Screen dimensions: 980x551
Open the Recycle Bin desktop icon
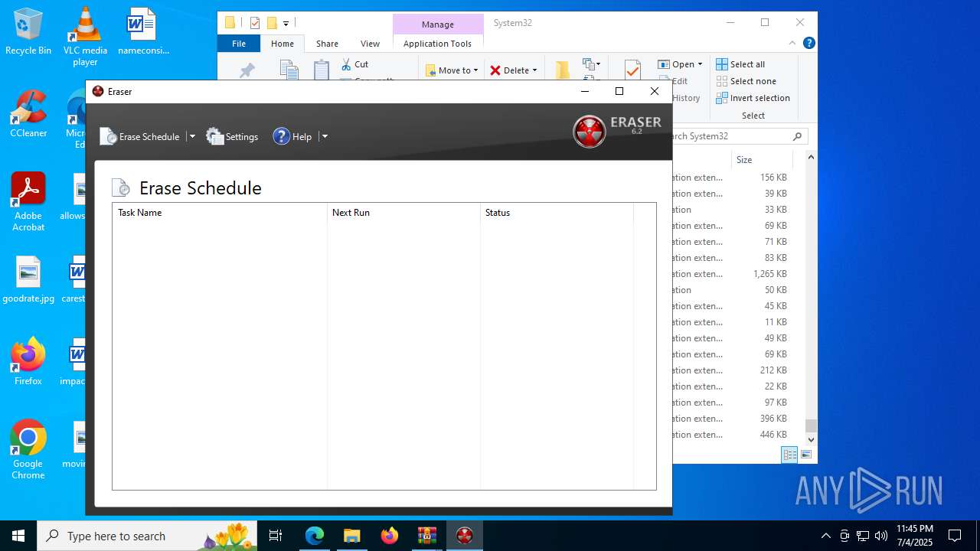click(28, 32)
